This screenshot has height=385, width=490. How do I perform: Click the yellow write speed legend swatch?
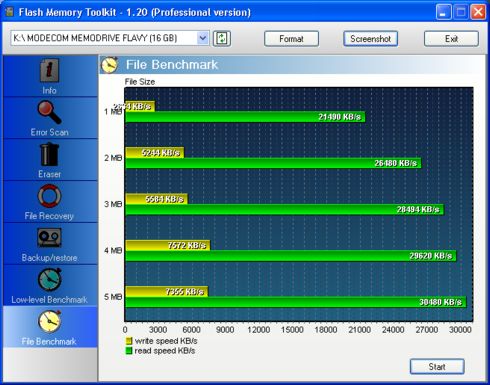click(x=129, y=341)
